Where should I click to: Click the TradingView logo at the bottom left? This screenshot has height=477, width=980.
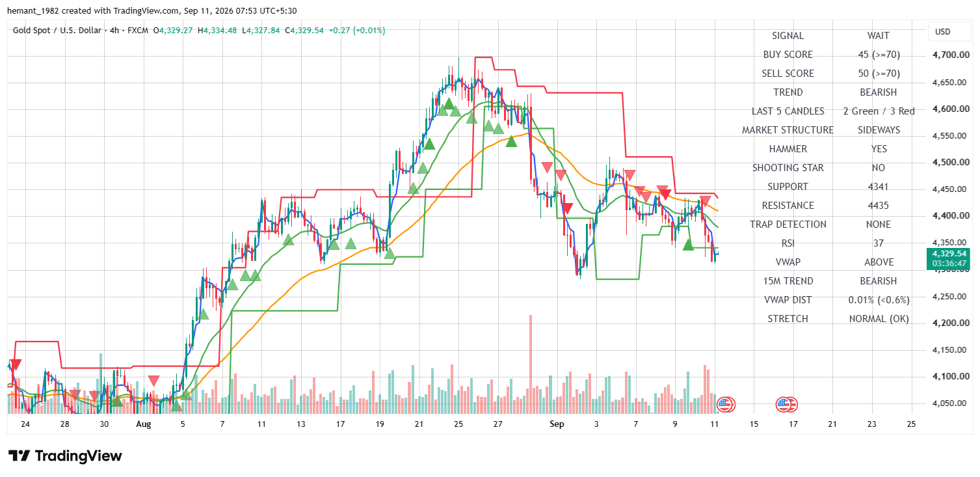65,456
